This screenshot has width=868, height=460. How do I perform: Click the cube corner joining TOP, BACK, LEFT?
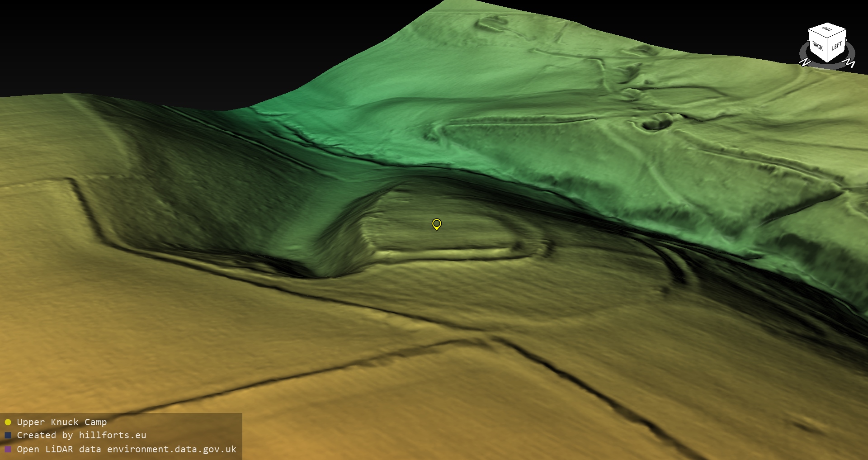click(x=828, y=38)
